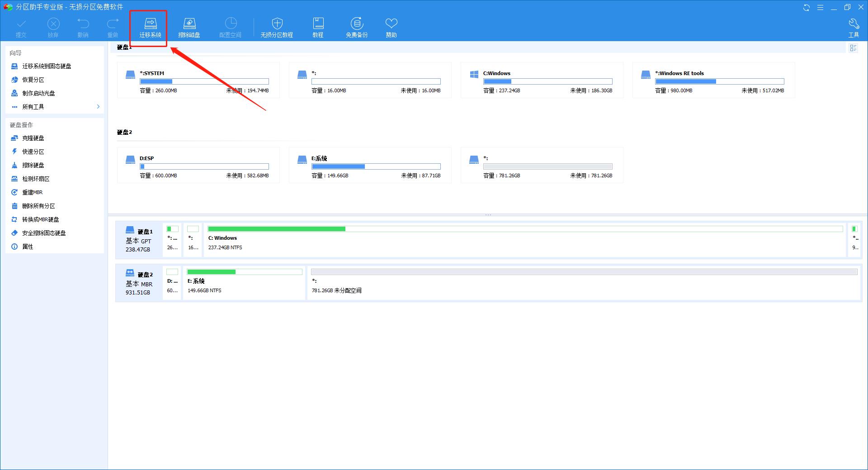Click the 教程 book icon

318,27
